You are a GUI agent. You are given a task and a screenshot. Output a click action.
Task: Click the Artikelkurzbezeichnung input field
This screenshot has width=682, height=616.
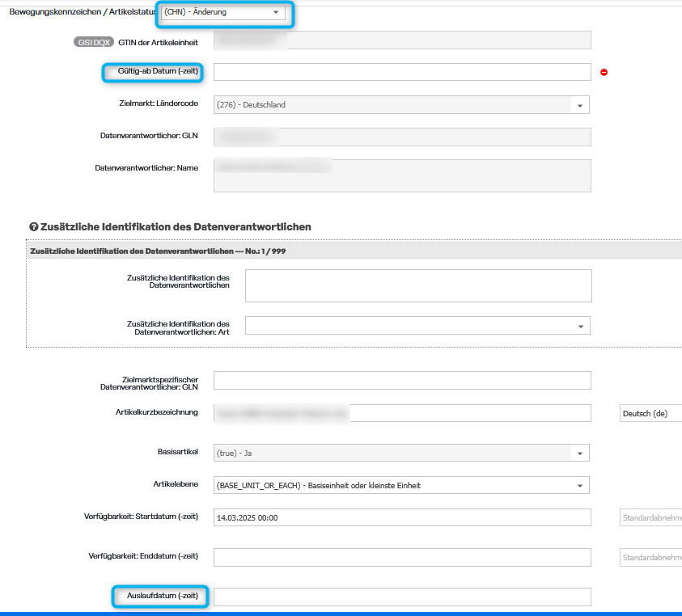(x=402, y=413)
